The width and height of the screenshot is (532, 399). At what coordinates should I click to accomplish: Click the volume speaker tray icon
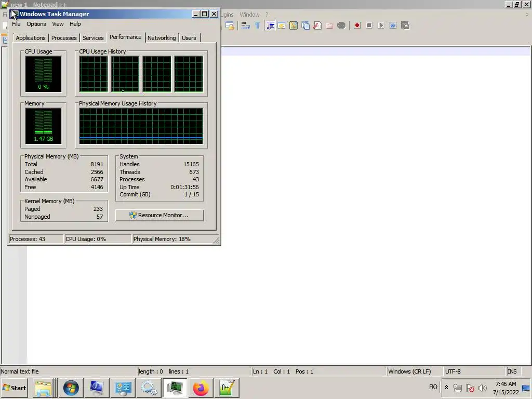click(482, 388)
